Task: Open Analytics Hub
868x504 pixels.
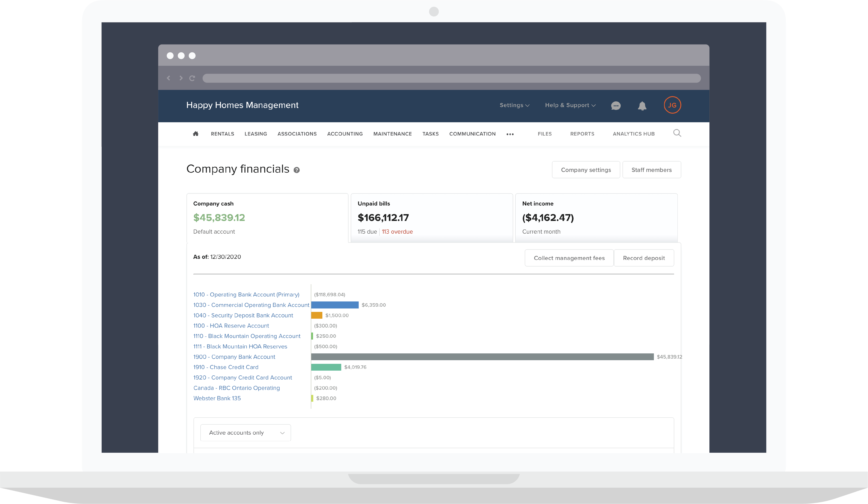Action: 633,134
